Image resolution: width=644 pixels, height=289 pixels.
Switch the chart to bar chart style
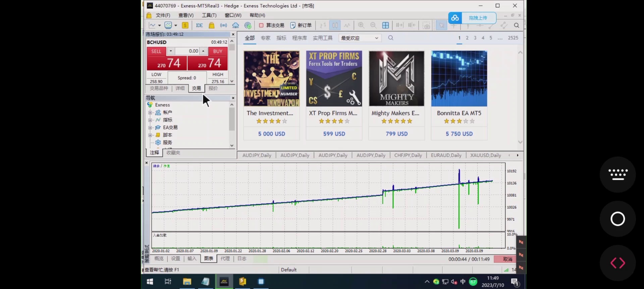point(323,25)
